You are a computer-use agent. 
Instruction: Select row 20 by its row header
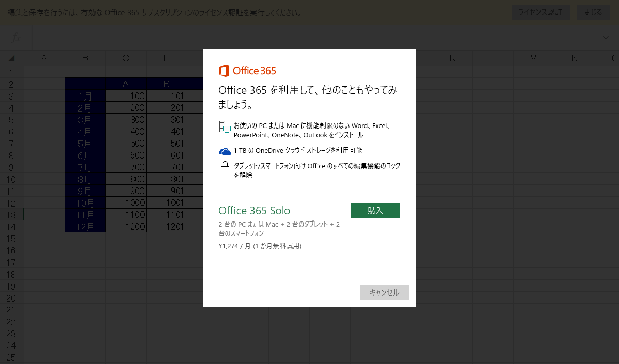pyautogui.click(x=11, y=298)
